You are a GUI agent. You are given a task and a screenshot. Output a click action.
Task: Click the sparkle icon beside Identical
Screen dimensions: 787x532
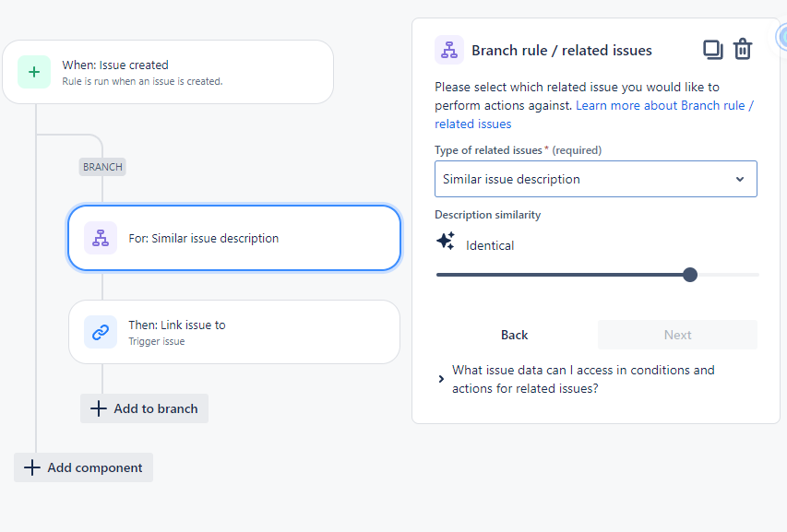click(x=446, y=242)
